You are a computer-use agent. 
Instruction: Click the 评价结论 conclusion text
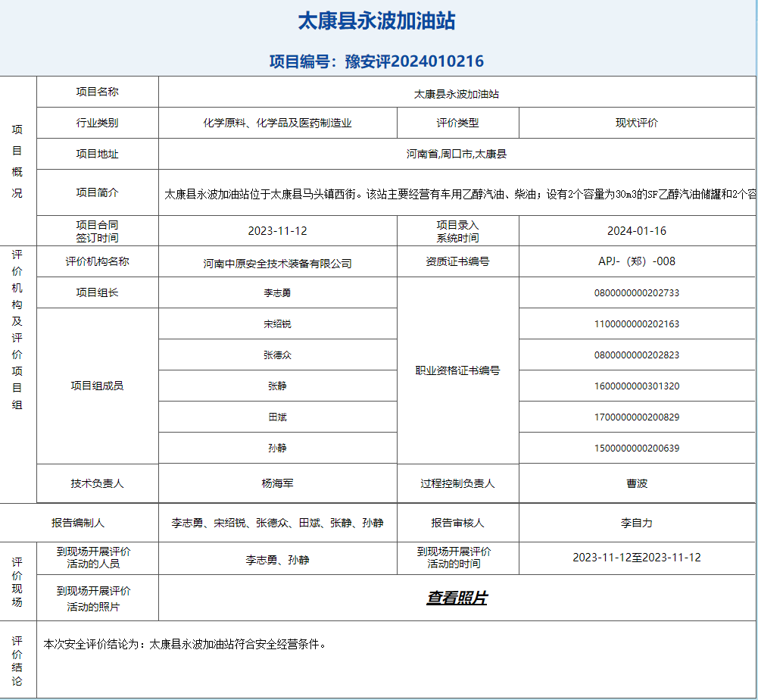185,645
